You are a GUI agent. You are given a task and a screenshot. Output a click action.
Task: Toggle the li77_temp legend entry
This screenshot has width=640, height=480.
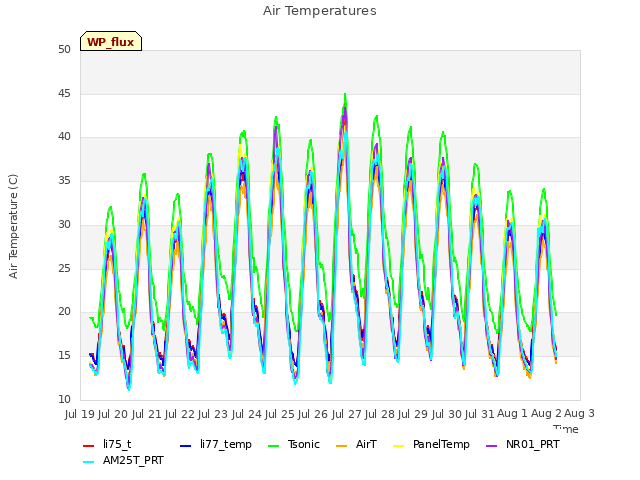click(216, 444)
